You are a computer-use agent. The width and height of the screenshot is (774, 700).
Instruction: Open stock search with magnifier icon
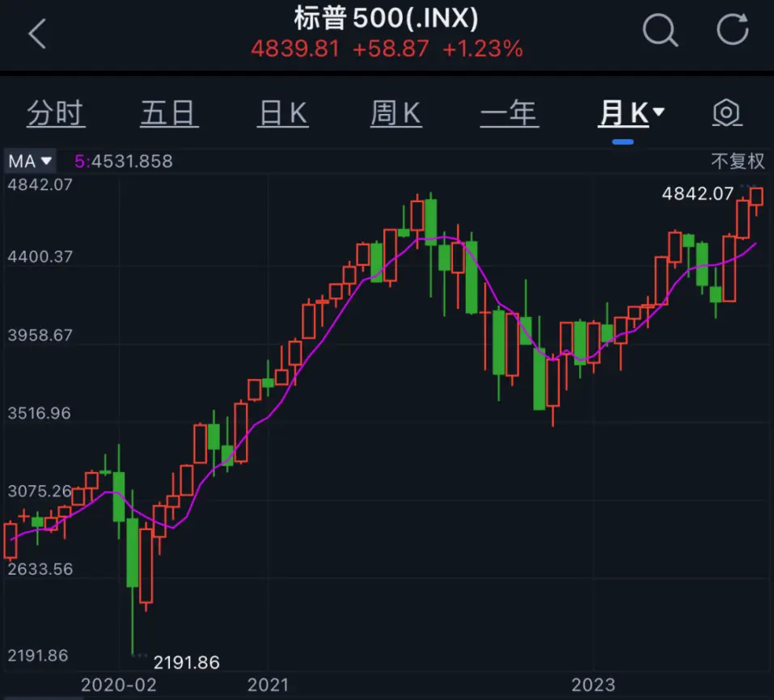(x=659, y=31)
